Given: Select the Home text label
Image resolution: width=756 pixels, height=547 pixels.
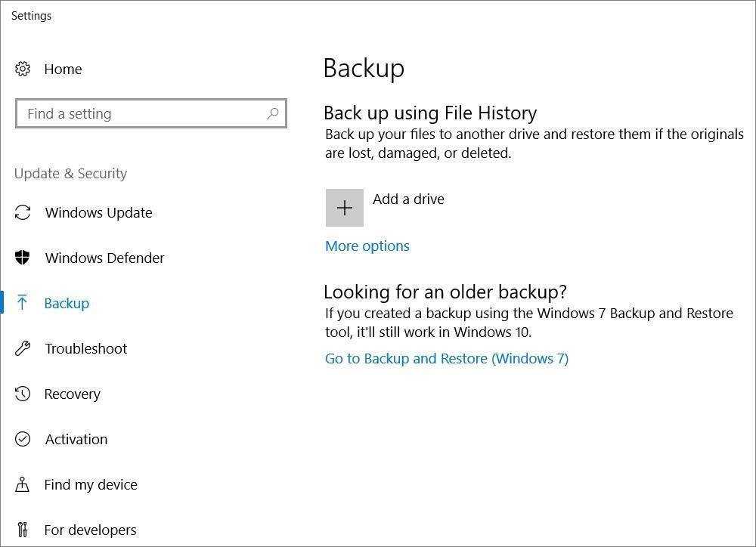Looking at the screenshot, I should click(63, 70).
